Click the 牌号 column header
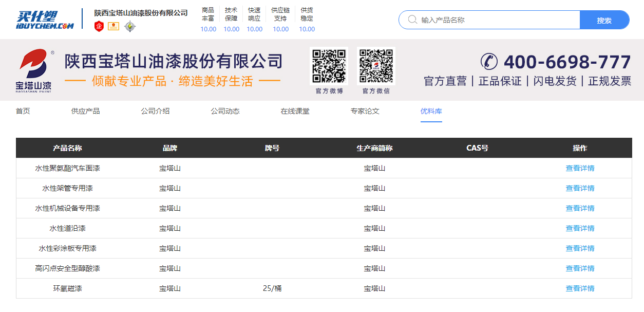The height and width of the screenshot is (312, 644). coord(272,148)
